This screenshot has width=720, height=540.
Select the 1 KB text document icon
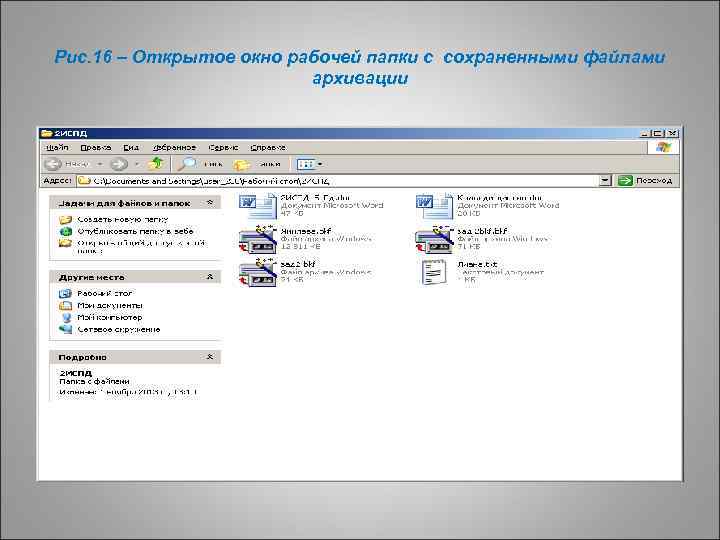point(433,273)
